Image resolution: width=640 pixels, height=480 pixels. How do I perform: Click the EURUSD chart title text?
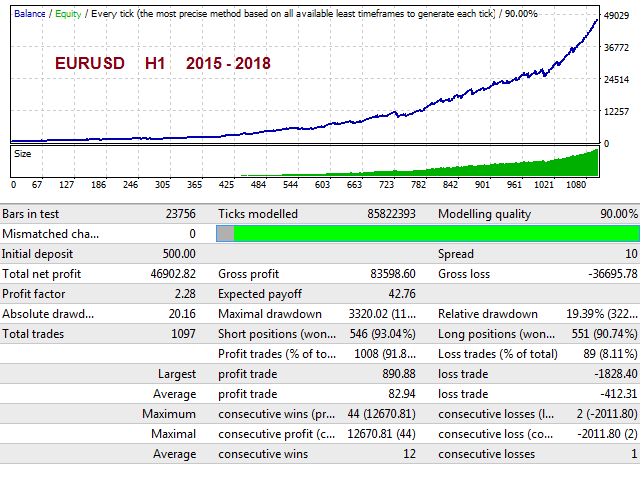coord(90,63)
